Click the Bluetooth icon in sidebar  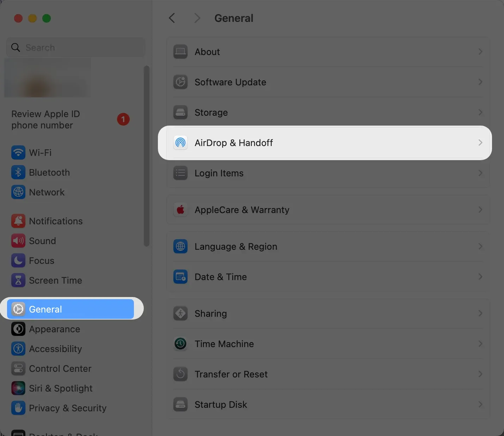click(18, 172)
